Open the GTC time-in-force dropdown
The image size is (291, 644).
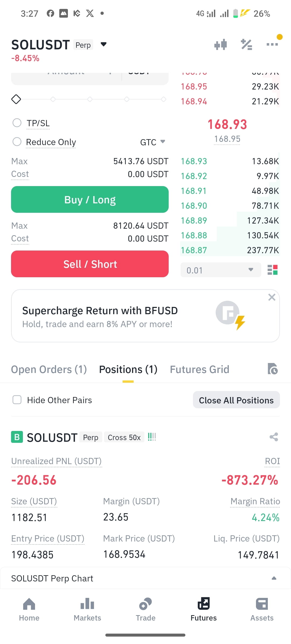(x=153, y=142)
